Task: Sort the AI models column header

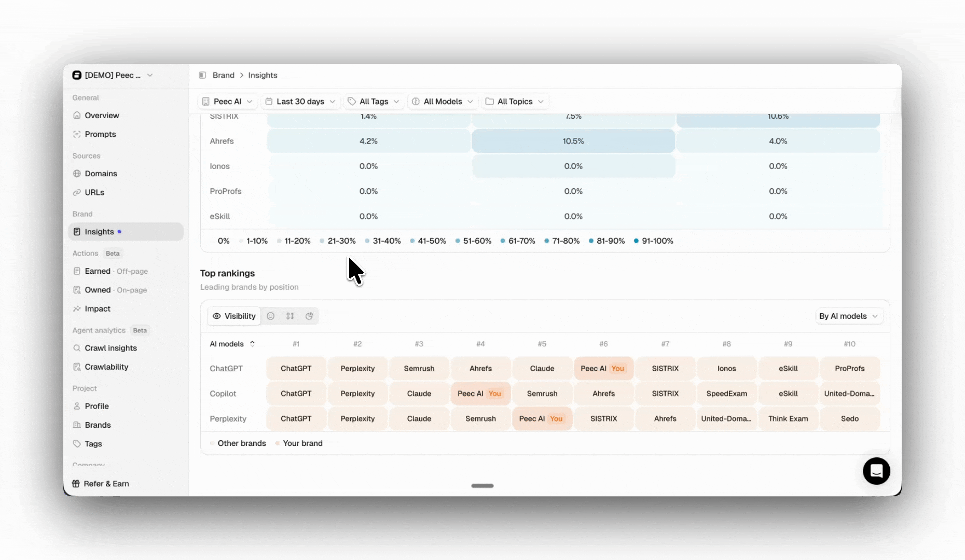Action: click(232, 344)
